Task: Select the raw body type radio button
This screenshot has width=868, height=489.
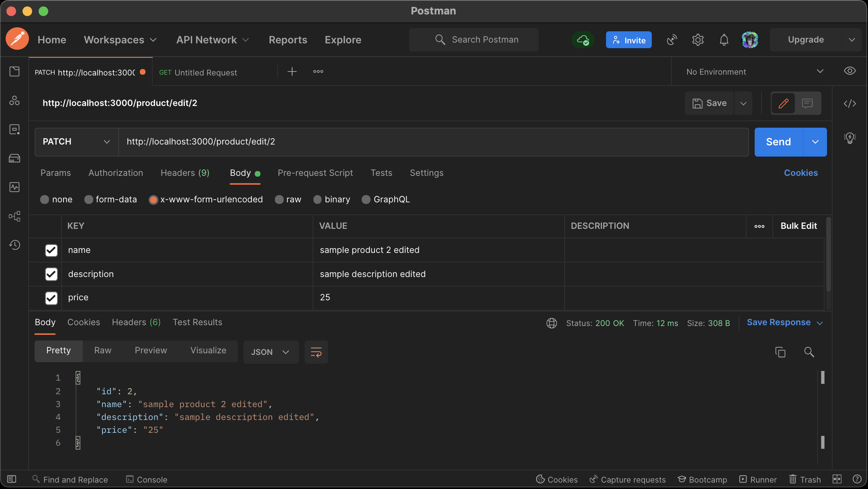Action: pyautogui.click(x=279, y=200)
